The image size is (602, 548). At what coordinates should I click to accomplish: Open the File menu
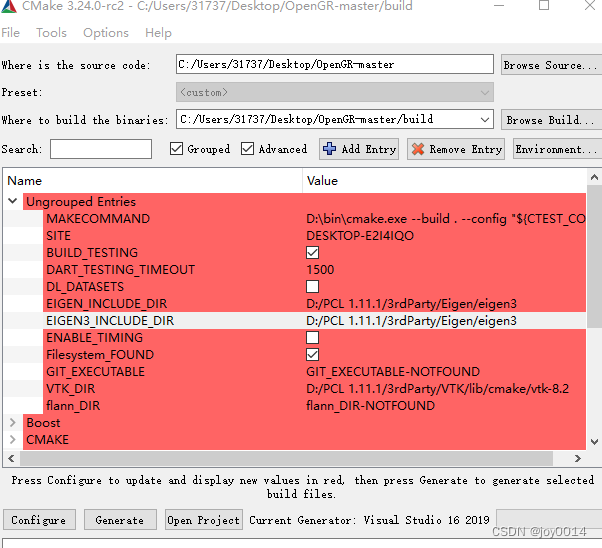coord(10,33)
